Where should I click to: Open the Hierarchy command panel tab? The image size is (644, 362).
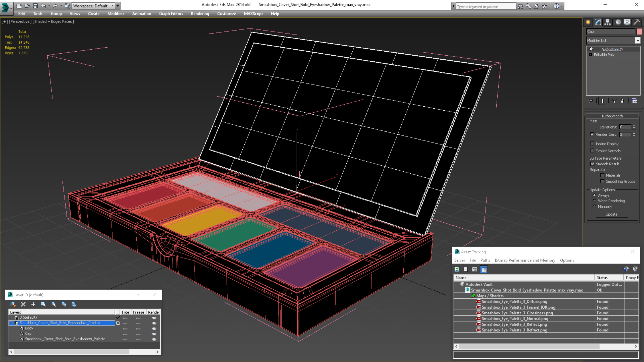tap(608, 22)
